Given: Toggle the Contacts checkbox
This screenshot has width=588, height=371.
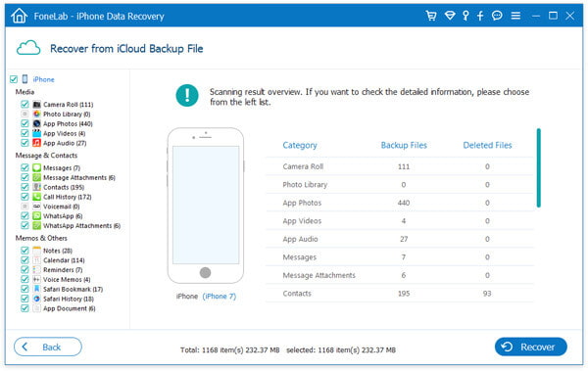Looking at the screenshot, I should (24, 187).
